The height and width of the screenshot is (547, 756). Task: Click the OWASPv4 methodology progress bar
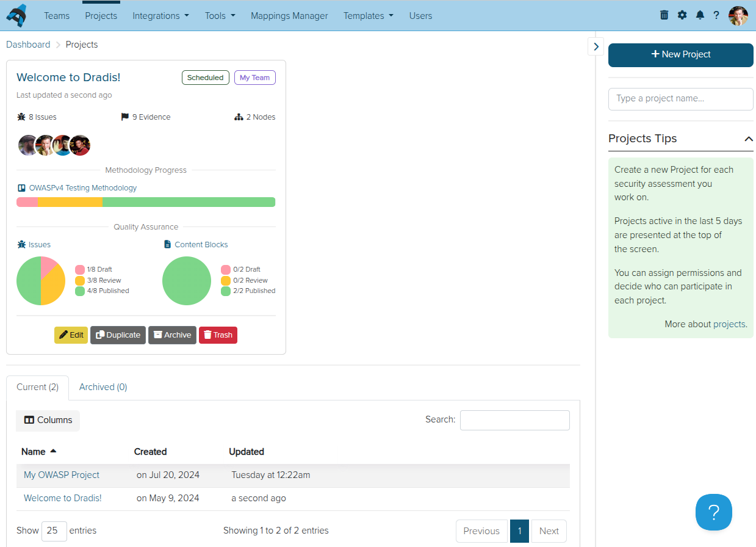[x=146, y=202]
